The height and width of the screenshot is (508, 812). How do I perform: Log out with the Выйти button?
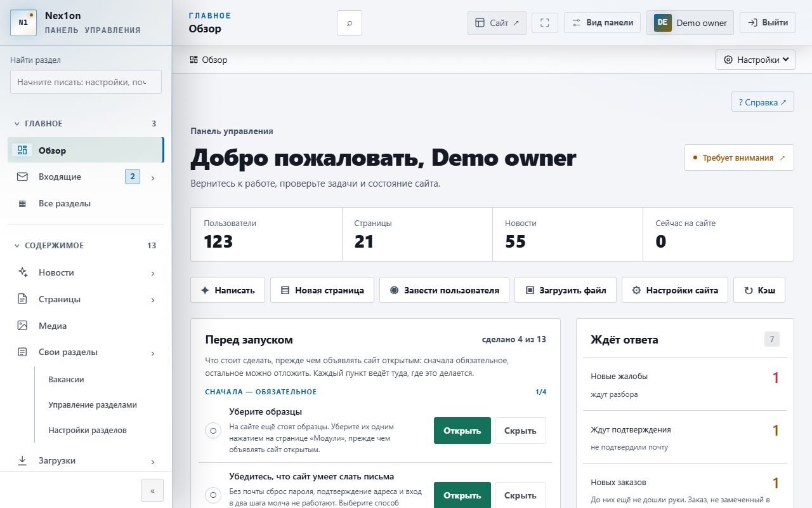pos(768,22)
